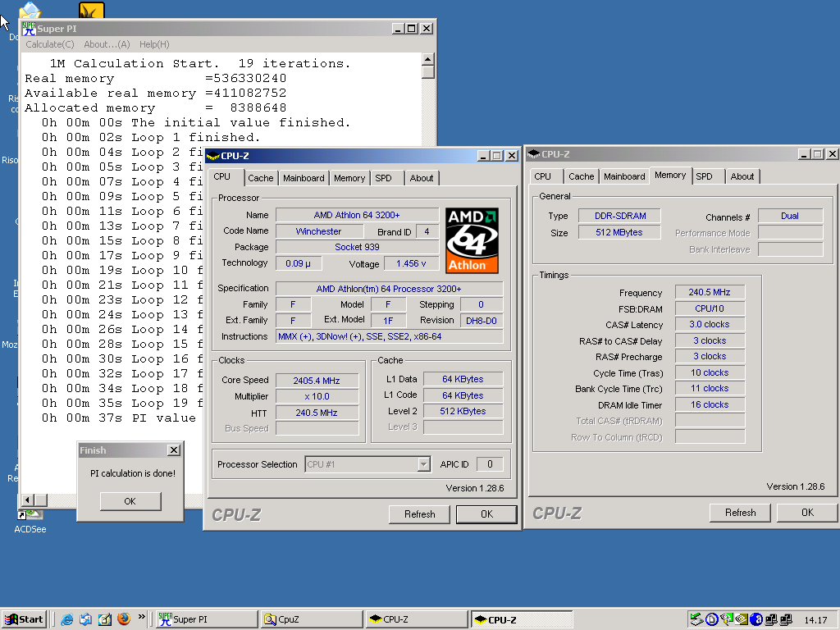Image resolution: width=840 pixels, height=630 pixels.
Task: Click OK in the Finish dialog
Action: click(130, 501)
